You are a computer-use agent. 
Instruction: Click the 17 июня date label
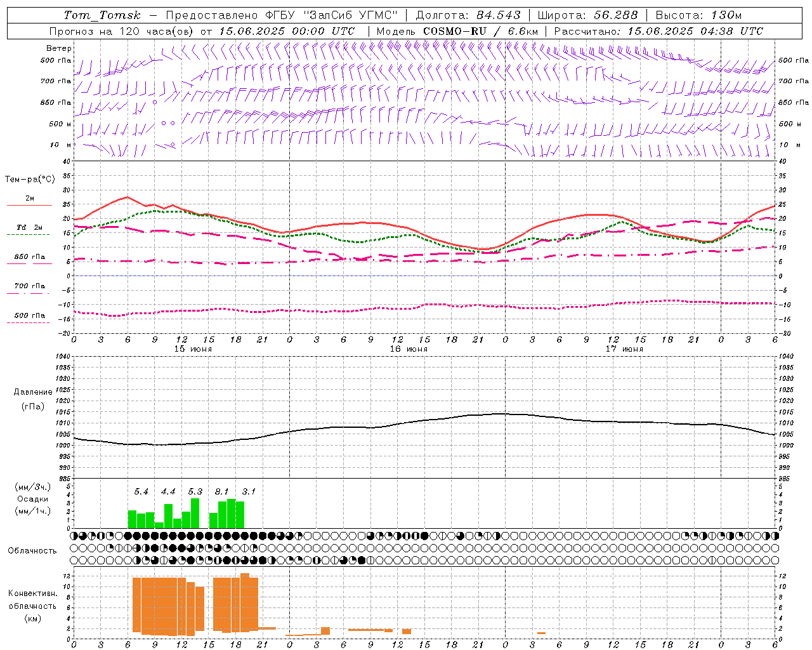[x=624, y=349]
